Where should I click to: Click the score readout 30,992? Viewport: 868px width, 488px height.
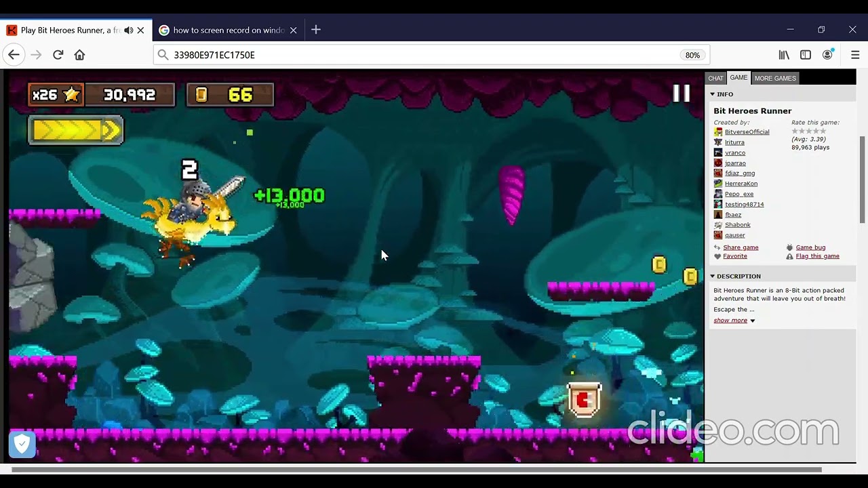pos(130,95)
